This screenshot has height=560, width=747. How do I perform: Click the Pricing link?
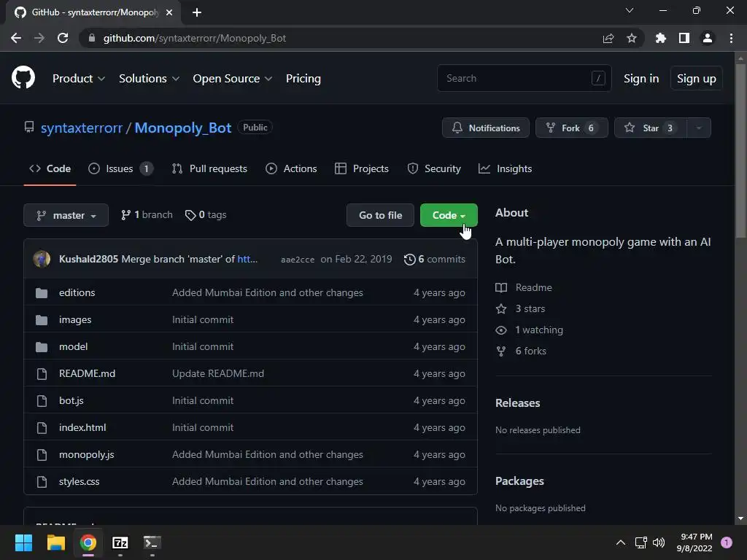pyautogui.click(x=303, y=79)
